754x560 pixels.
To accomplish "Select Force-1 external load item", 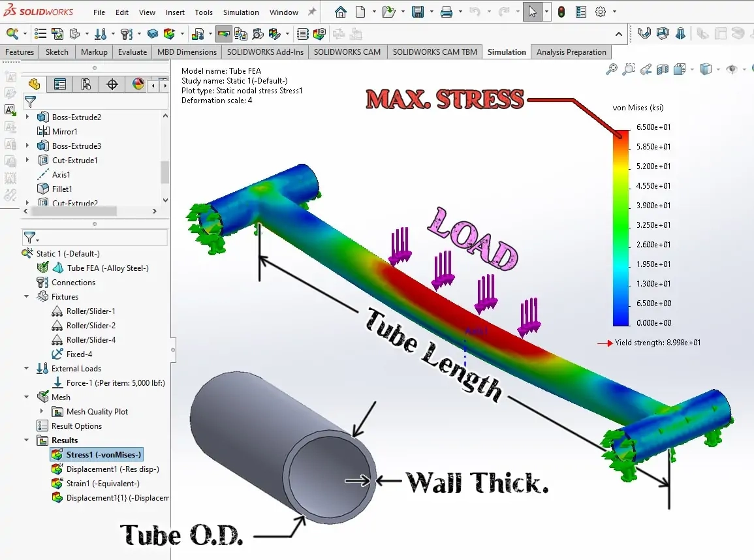I will [x=115, y=383].
